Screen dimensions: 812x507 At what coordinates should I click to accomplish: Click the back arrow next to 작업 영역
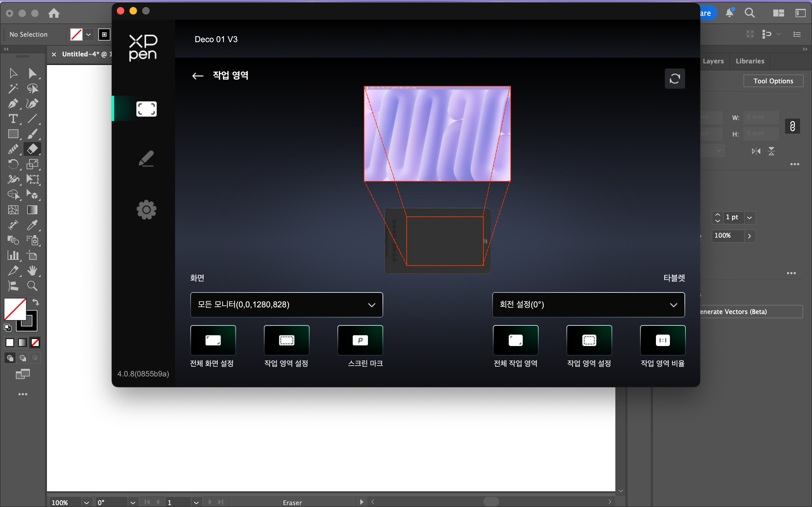pyautogui.click(x=198, y=76)
